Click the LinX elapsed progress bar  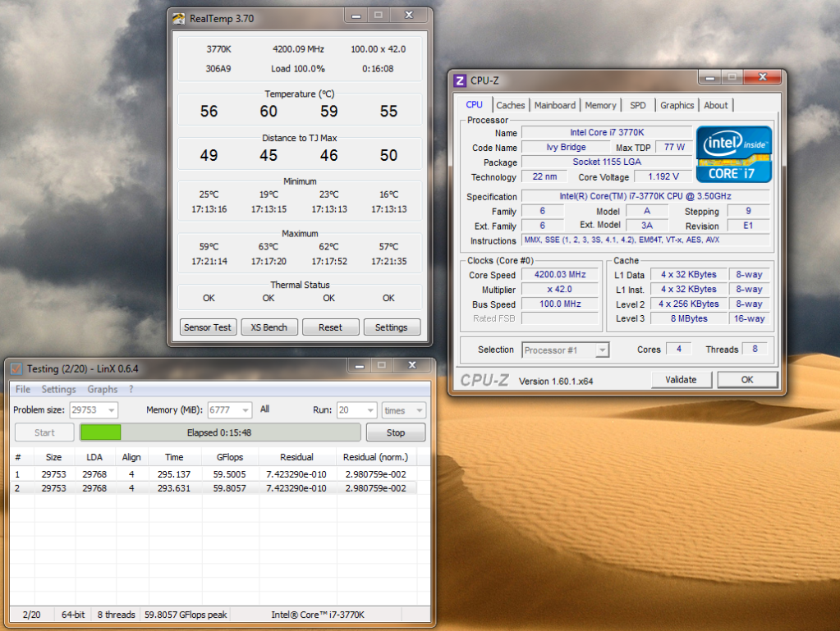point(220,432)
